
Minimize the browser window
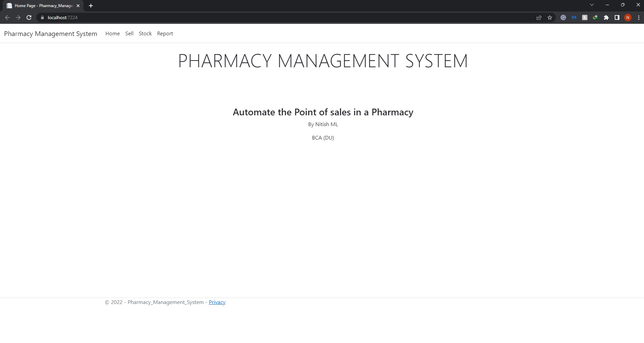(607, 5)
